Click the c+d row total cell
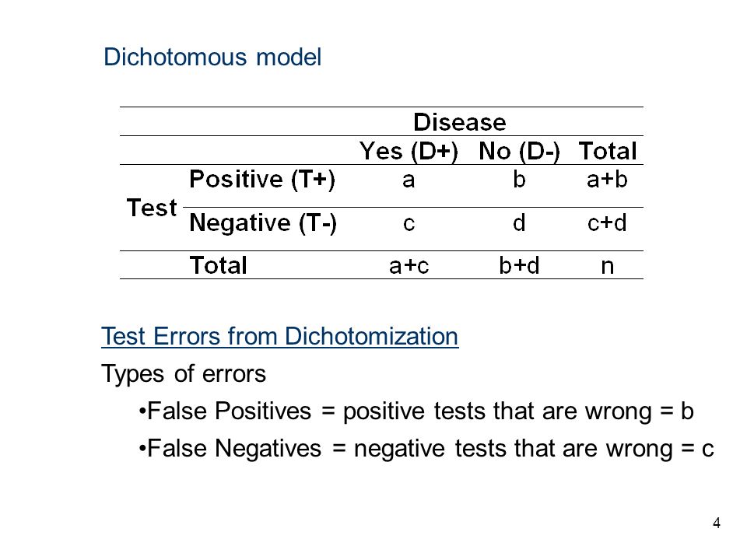 point(607,222)
